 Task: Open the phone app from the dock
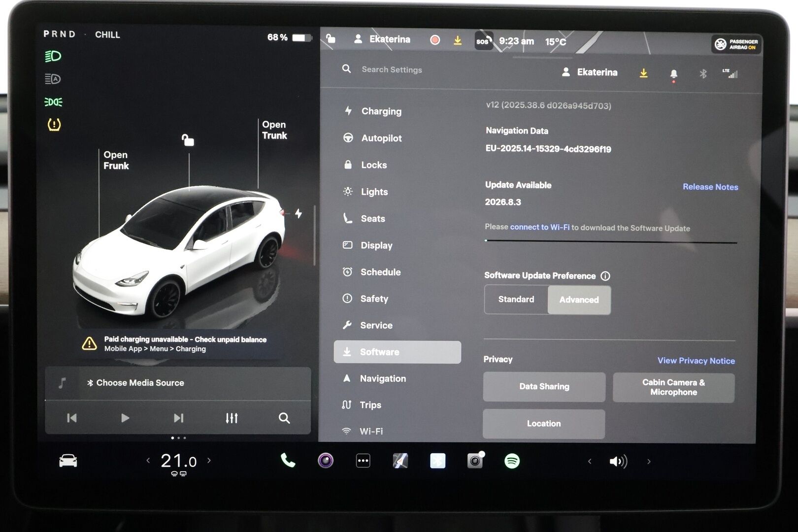click(288, 461)
